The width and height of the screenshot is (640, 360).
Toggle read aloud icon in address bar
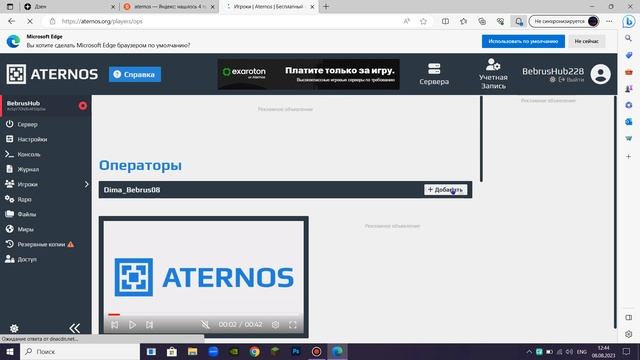click(x=407, y=21)
